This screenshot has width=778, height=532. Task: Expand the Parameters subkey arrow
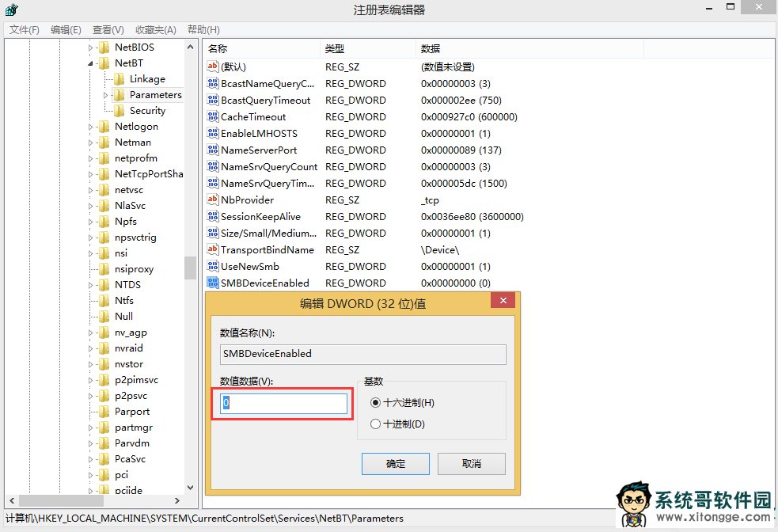click(x=105, y=95)
